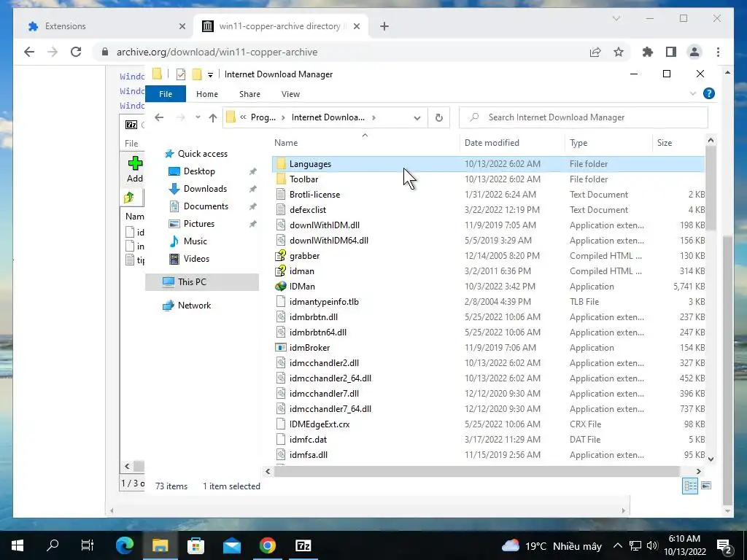Screen dimensions: 747x560
Task: Click the Chrome address bar URL
Action: click(217, 52)
